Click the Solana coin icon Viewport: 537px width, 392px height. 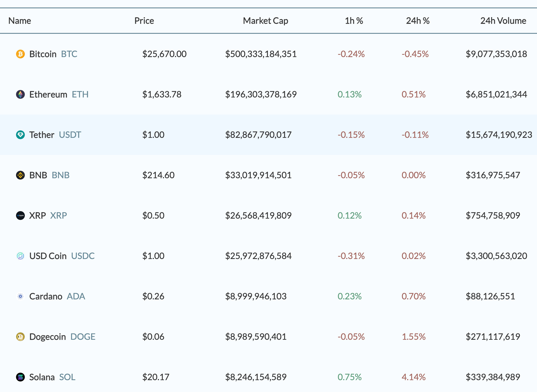[x=20, y=377]
